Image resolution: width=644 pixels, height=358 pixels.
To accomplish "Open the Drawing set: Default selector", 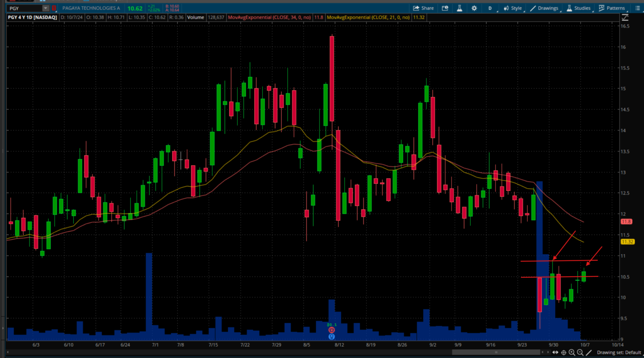I will click(x=619, y=353).
